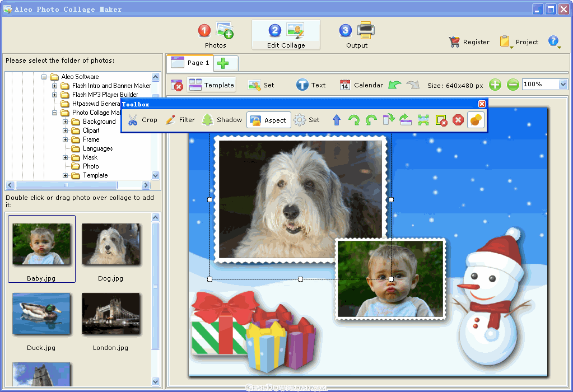This screenshot has height=392, width=573.
Task: Toggle the orange shapes button in Toolbox
Action: (x=476, y=120)
